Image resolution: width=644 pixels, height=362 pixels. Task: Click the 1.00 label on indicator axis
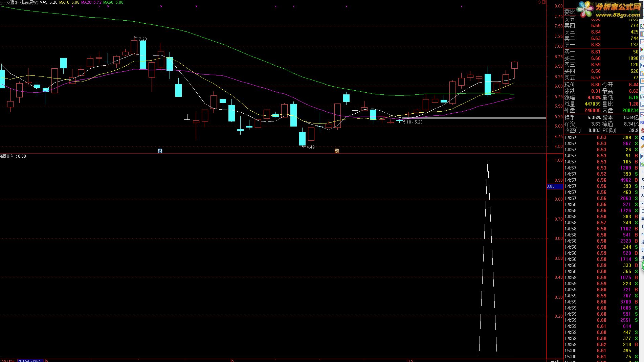pos(558,160)
